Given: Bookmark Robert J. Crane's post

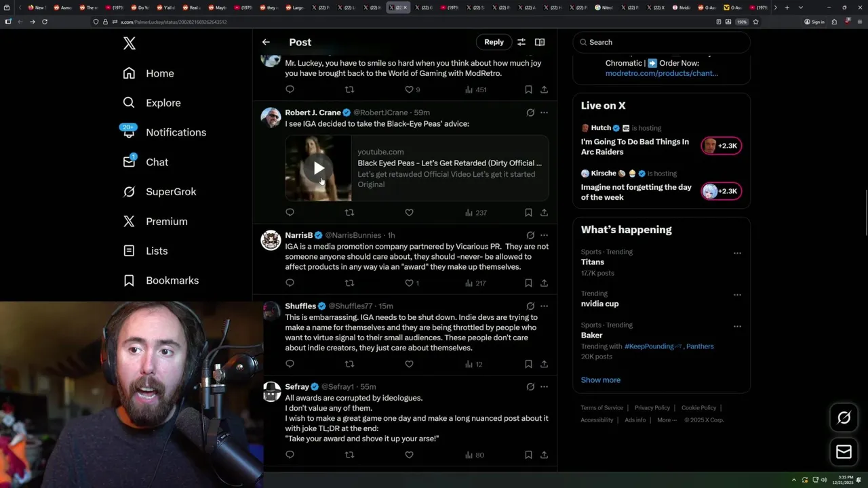Looking at the screenshot, I should (x=528, y=213).
